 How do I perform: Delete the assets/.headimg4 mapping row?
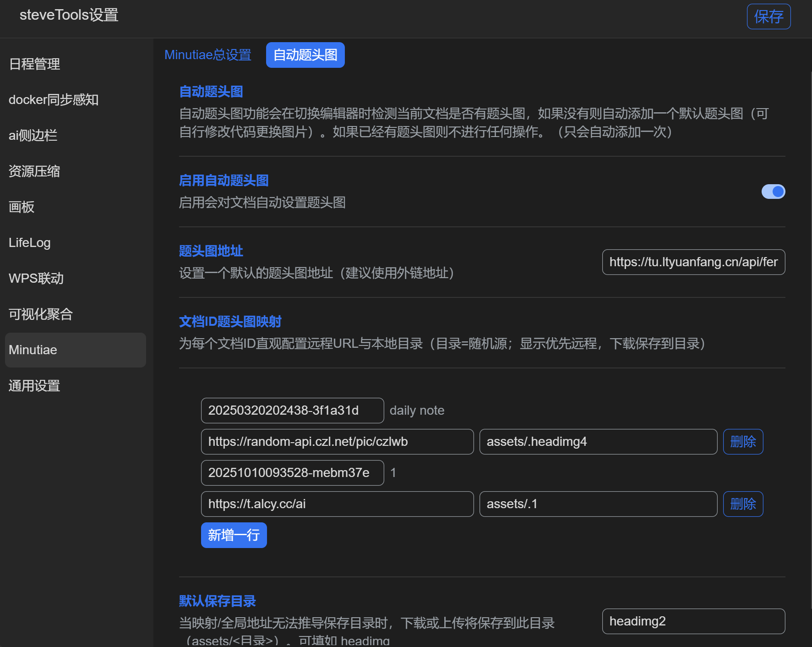tap(742, 442)
